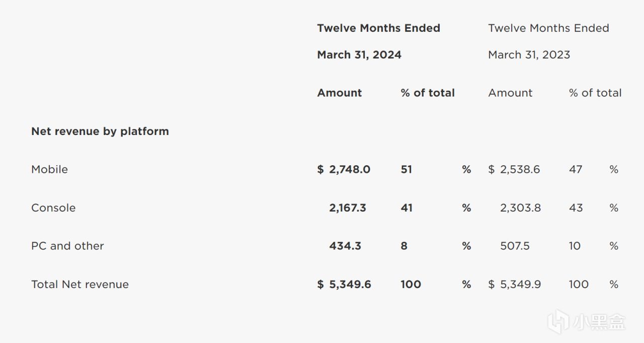Click the bold '% of total' column header
This screenshot has height=343, width=644.
[x=428, y=93]
